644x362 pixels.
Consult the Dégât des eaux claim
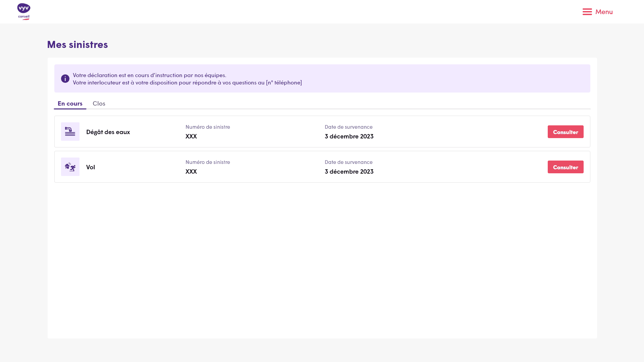click(x=565, y=132)
